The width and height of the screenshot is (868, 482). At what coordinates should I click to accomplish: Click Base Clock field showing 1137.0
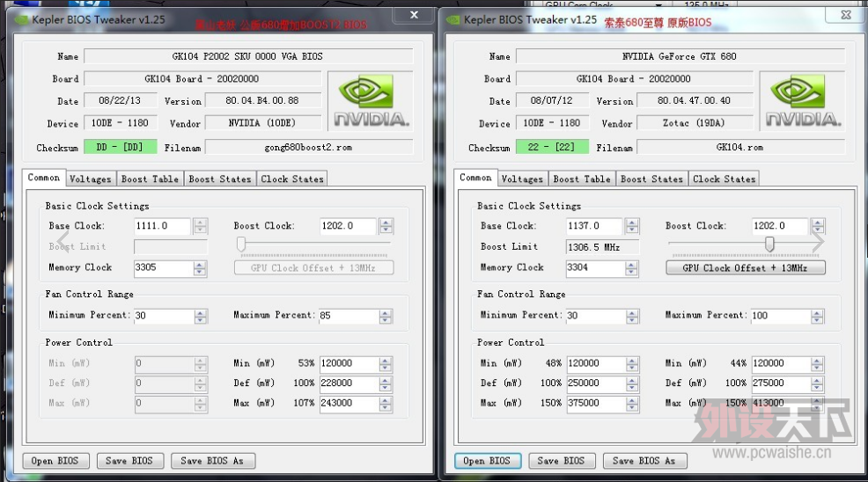click(x=595, y=226)
